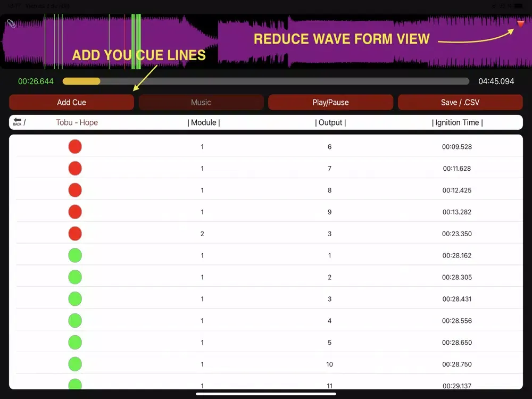Tap green status dot for cue 00:28.556

75,320
